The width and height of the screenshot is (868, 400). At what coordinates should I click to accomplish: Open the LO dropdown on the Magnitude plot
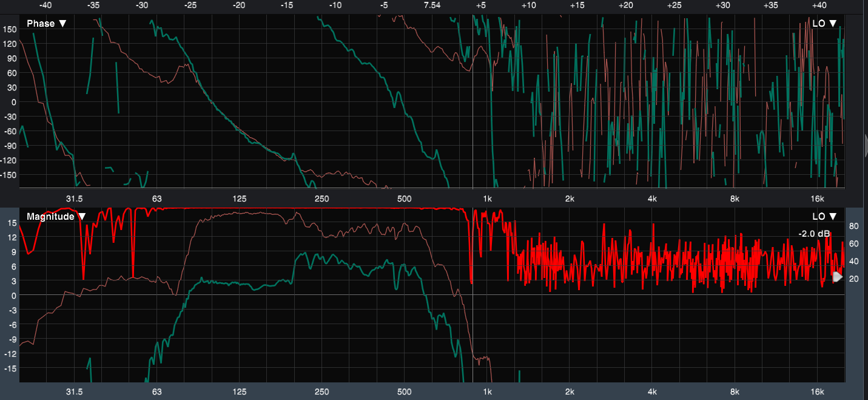click(824, 217)
